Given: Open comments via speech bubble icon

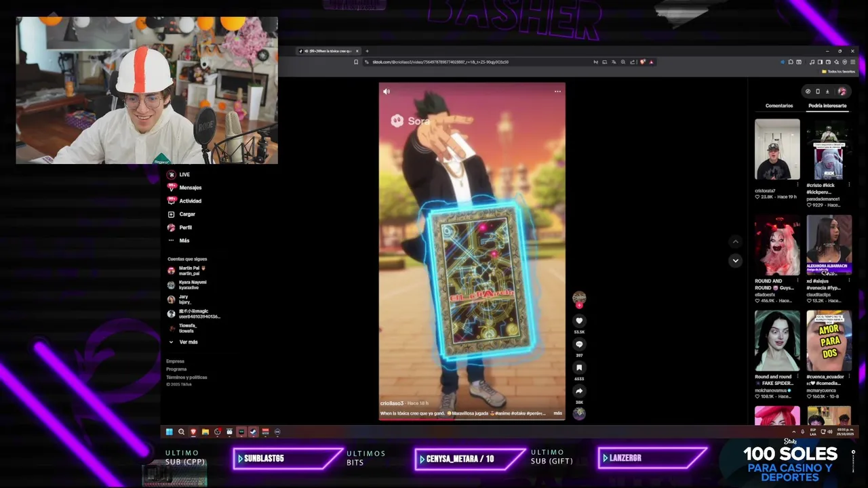Looking at the screenshot, I should 579,344.
